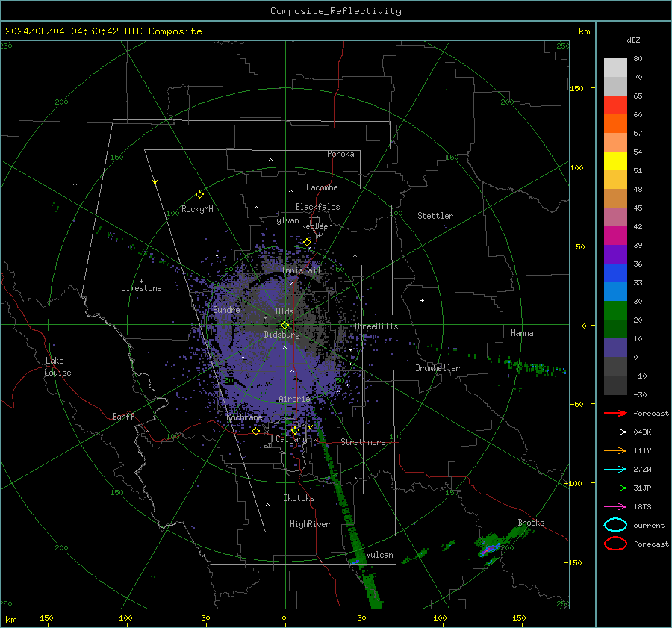Click the red forecast arrow in legend

615,413
